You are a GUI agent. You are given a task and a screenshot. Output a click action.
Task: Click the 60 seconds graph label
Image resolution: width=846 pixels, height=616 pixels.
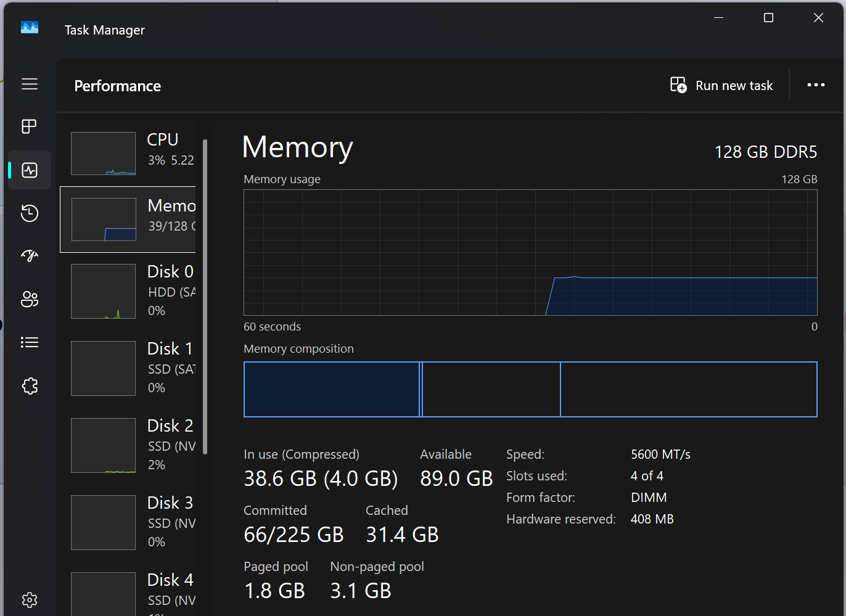(x=273, y=327)
